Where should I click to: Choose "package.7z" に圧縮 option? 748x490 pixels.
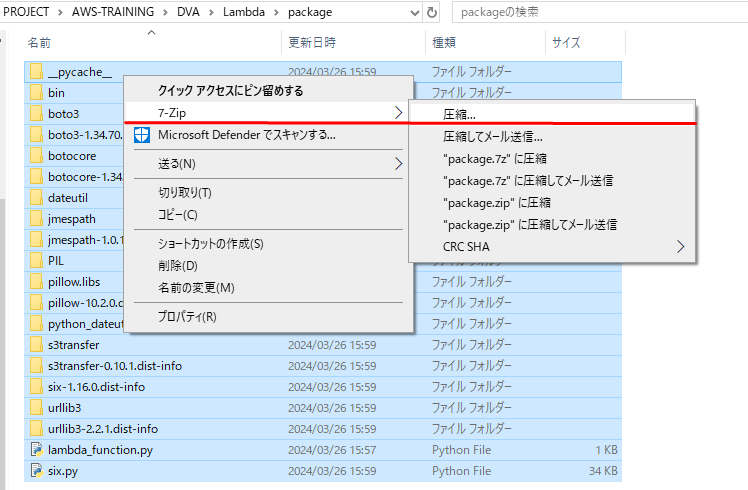click(494, 158)
